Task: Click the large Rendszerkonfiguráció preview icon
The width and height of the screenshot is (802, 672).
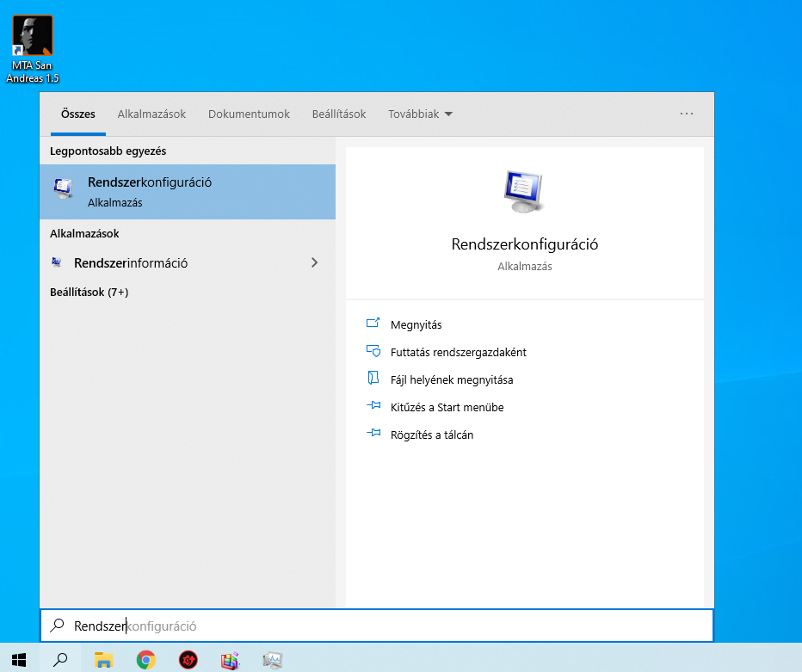Action: pos(524,192)
